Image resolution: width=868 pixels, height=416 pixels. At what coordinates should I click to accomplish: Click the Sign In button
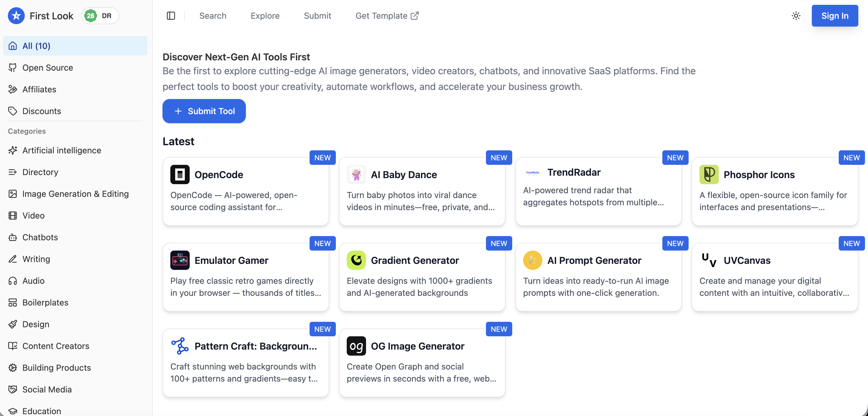point(835,16)
